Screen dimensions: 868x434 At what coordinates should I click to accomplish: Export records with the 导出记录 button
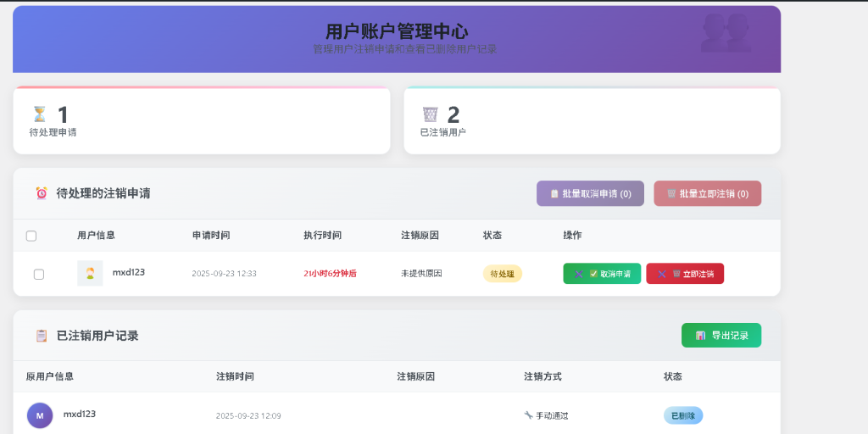click(721, 336)
